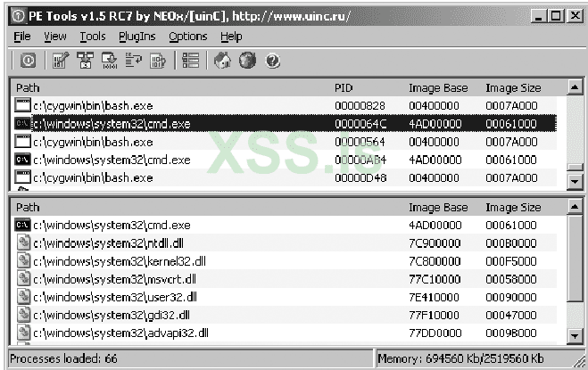
Task: Sort process list by Image Size header
Action: [x=513, y=87]
